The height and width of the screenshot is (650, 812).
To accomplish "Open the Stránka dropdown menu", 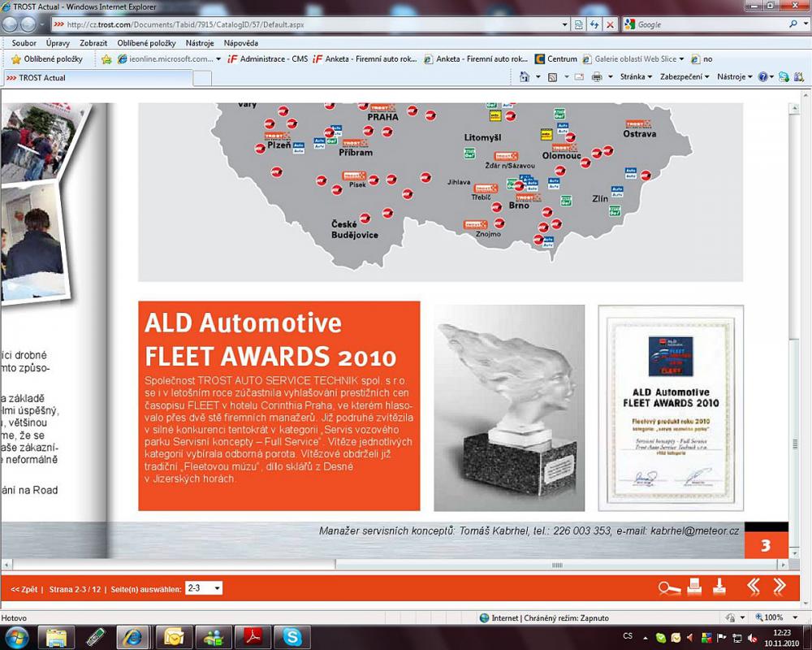I will click(x=636, y=76).
